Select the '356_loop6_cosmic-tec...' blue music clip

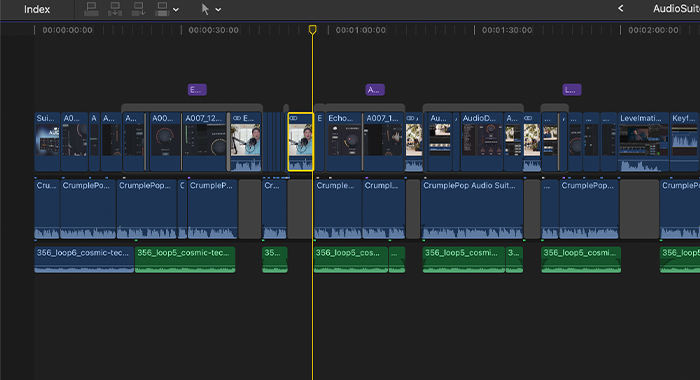84,259
